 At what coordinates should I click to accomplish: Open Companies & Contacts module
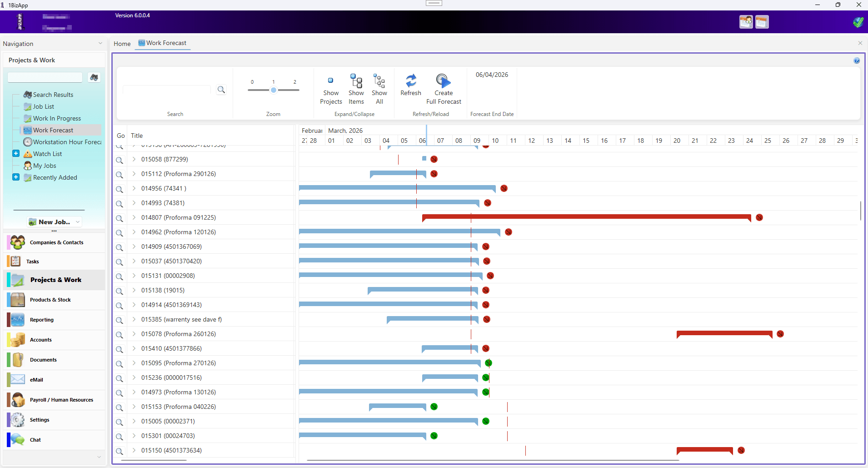[54, 242]
